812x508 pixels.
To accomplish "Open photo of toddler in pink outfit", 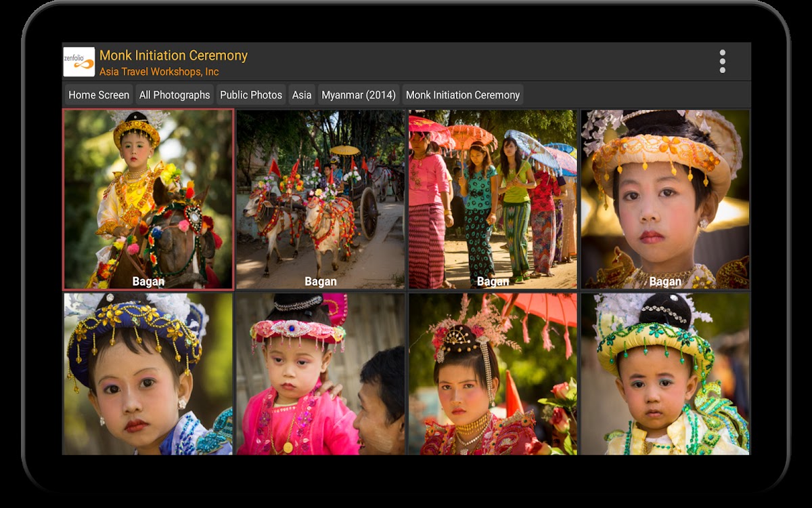I will (321, 374).
